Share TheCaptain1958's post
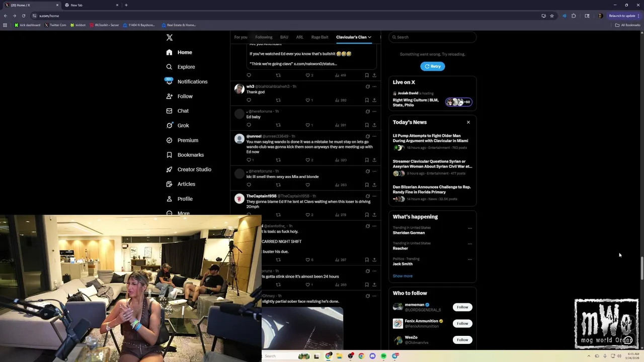Image resolution: width=644 pixels, height=362 pixels. [x=374, y=215]
